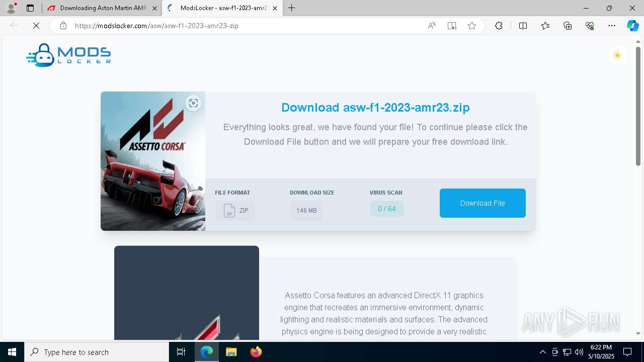Click the 0 / 64 virus scan badge
The height and width of the screenshot is (362, 644).
point(386,209)
